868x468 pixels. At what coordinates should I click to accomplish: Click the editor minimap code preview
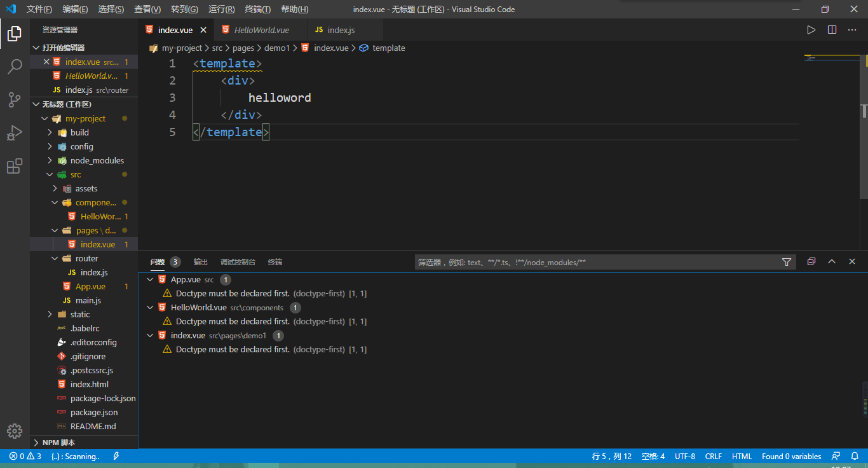832,59
